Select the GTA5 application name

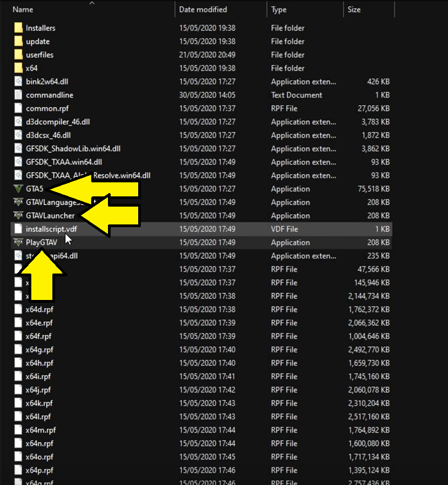pos(35,189)
